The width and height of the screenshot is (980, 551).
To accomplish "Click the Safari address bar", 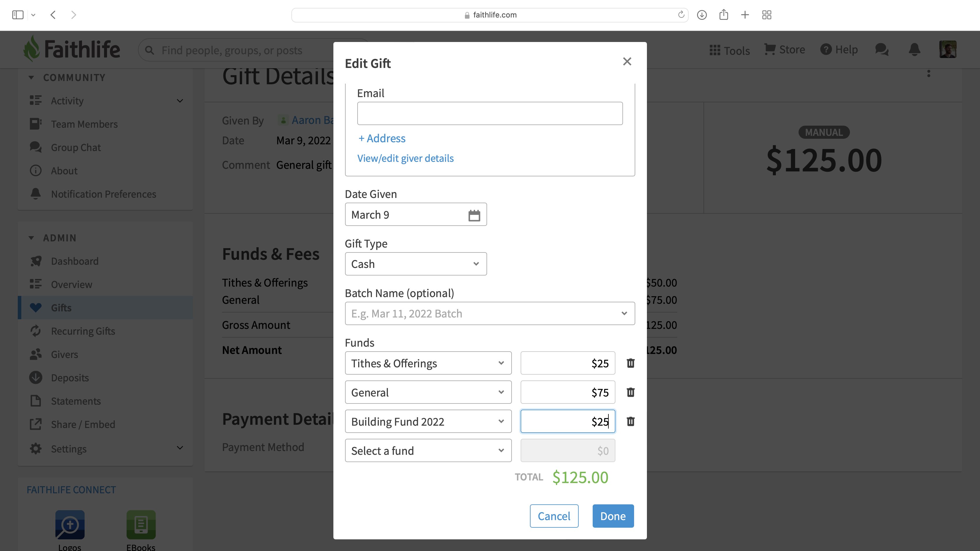I will (490, 15).
